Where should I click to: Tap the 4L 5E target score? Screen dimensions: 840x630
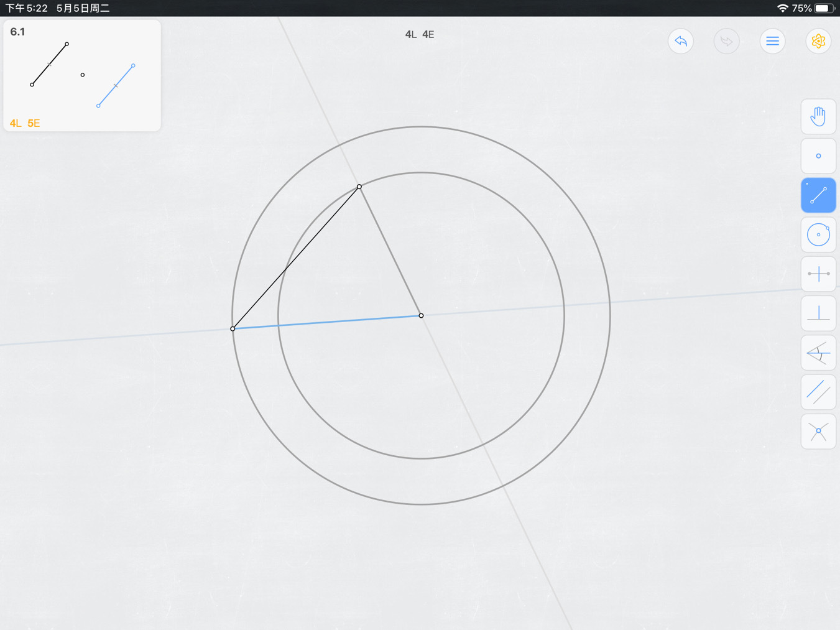(x=25, y=123)
